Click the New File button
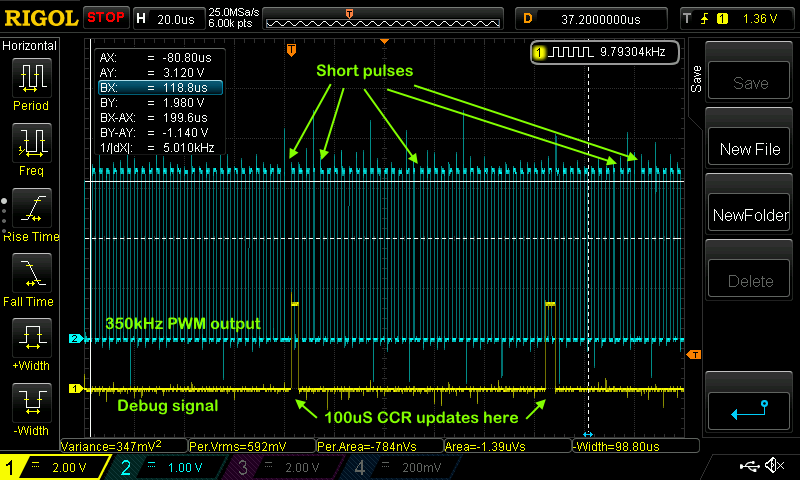Image resolution: width=800 pixels, height=480 pixels. [x=750, y=146]
